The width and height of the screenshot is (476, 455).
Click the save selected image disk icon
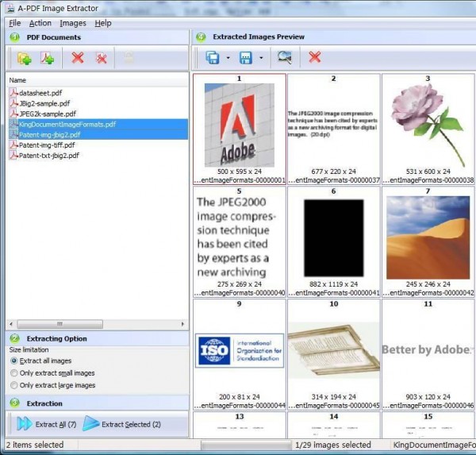click(x=246, y=57)
